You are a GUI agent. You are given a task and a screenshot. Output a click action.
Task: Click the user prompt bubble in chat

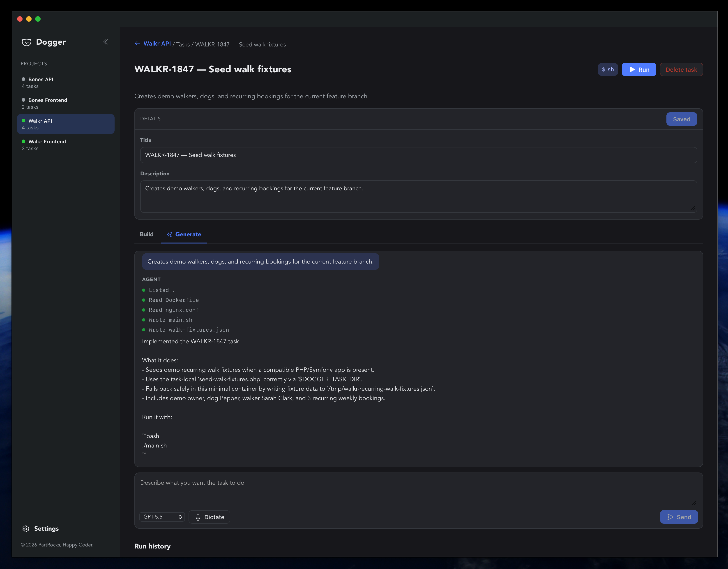[x=260, y=262]
